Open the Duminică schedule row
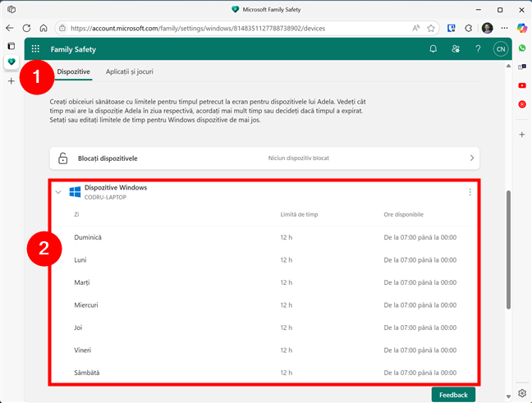Image resolution: width=532 pixels, height=403 pixels. point(264,237)
